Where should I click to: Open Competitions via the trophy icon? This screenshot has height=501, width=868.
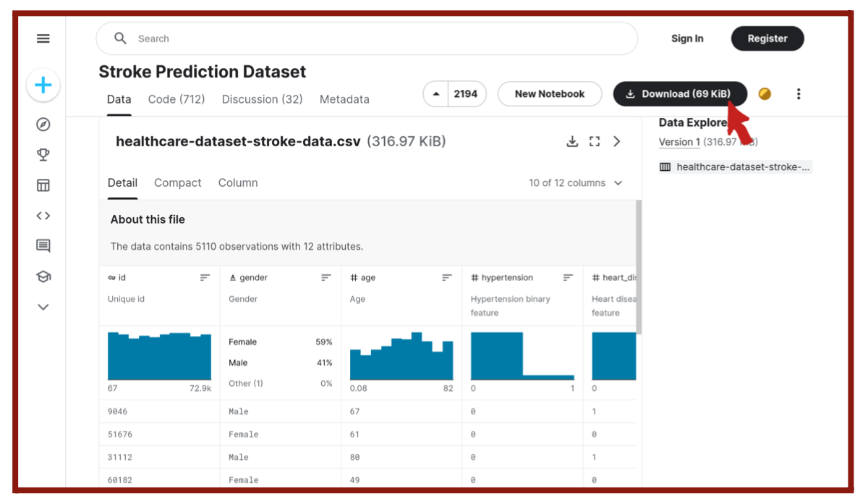43,154
